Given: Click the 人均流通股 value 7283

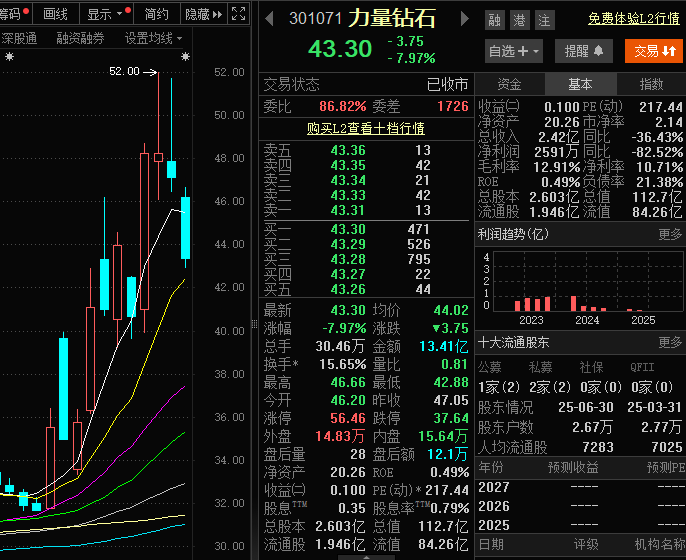Looking at the screenshot, I should click(x=598, y=447).
